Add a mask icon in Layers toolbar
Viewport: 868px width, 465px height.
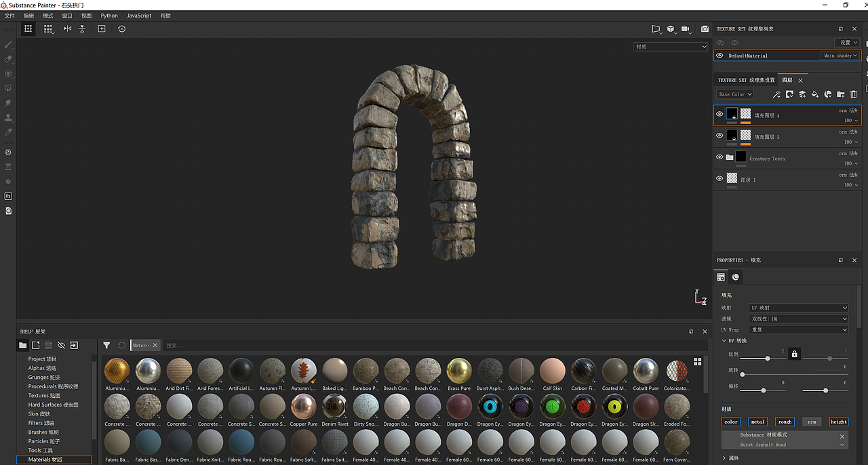click(789, 94)
